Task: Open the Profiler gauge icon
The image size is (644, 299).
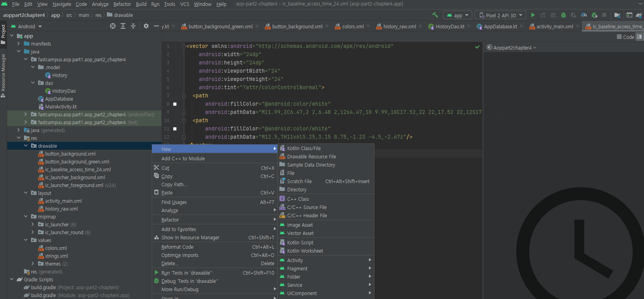Action: pyautogui.click(x=584, y=15)
